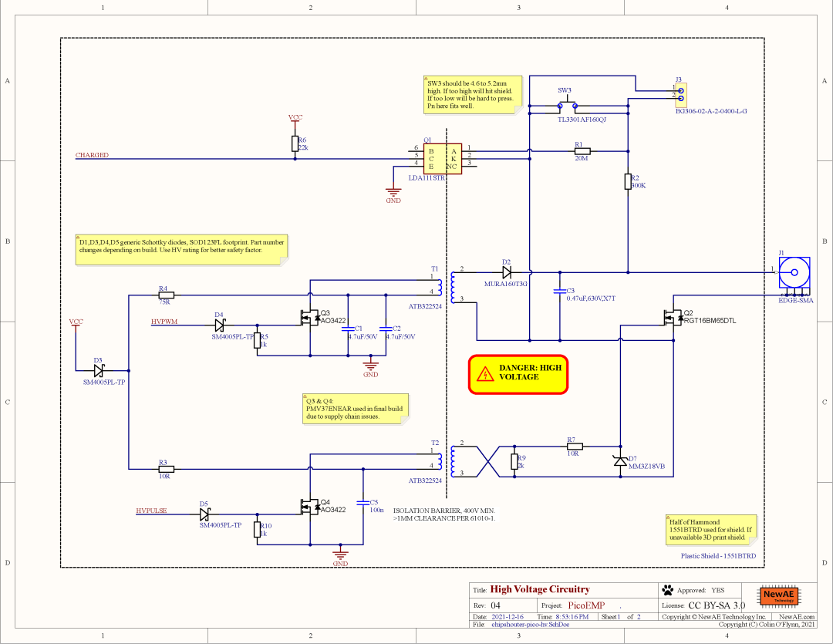Select the R3 10R resistor symbol
Image resolution: width=833 pixels, height=644 pixels.
pyautogui.click(x=167, y=469)
